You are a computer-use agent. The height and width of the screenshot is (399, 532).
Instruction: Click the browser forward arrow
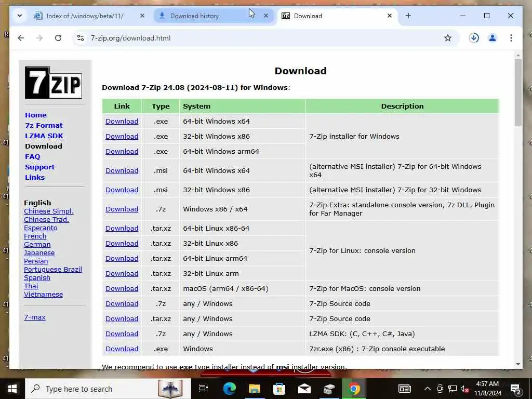click(x=39, y=38)
